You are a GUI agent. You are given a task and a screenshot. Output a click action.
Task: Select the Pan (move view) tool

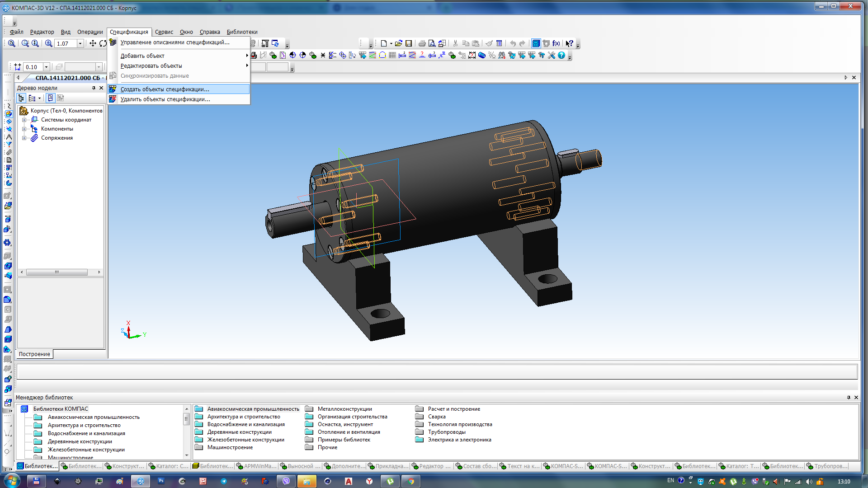coord(93,43)
